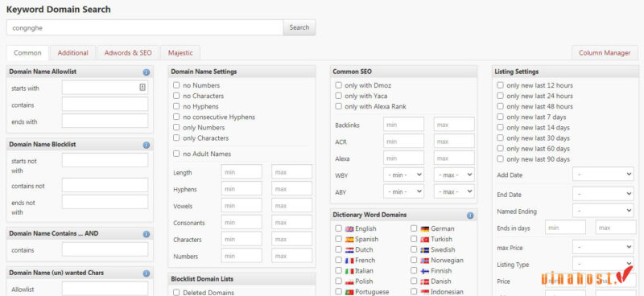The width and height of the screenshot is (644, 296).
Task: Switch to the Common tab
Action: (27, 53)
